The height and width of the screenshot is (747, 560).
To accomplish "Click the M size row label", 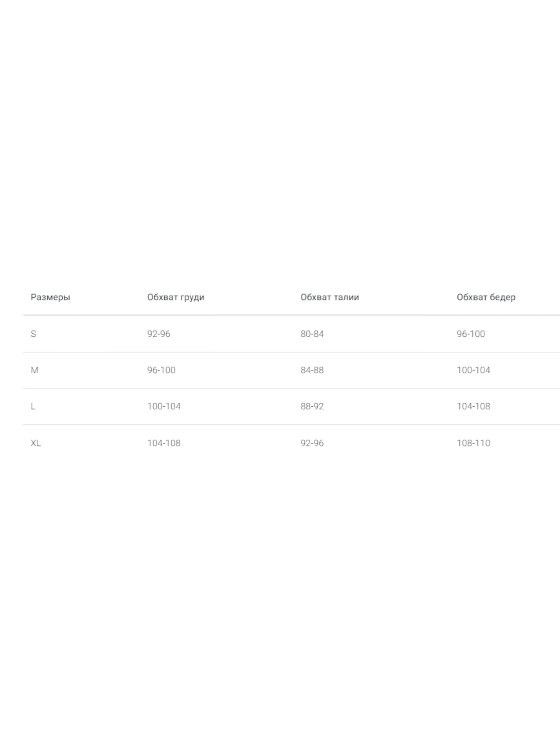I will (x=35, y=370).
